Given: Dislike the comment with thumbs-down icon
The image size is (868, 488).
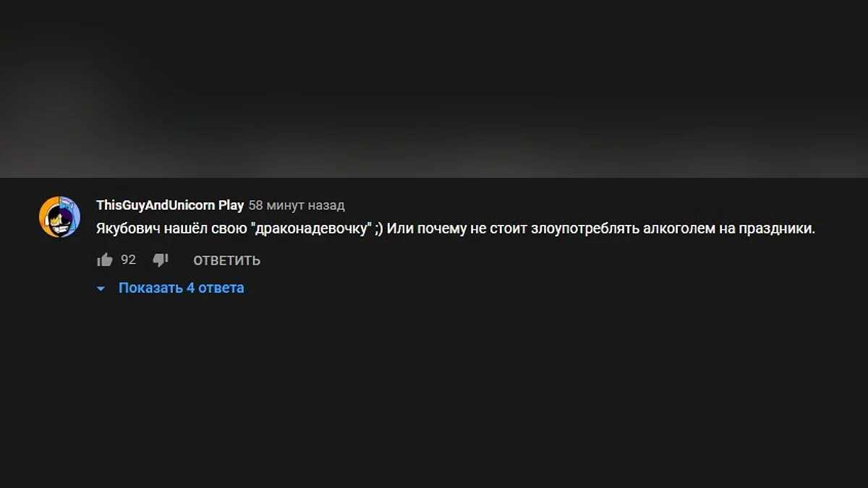Looking at the screenshot, I should click(x=161, y=260).
